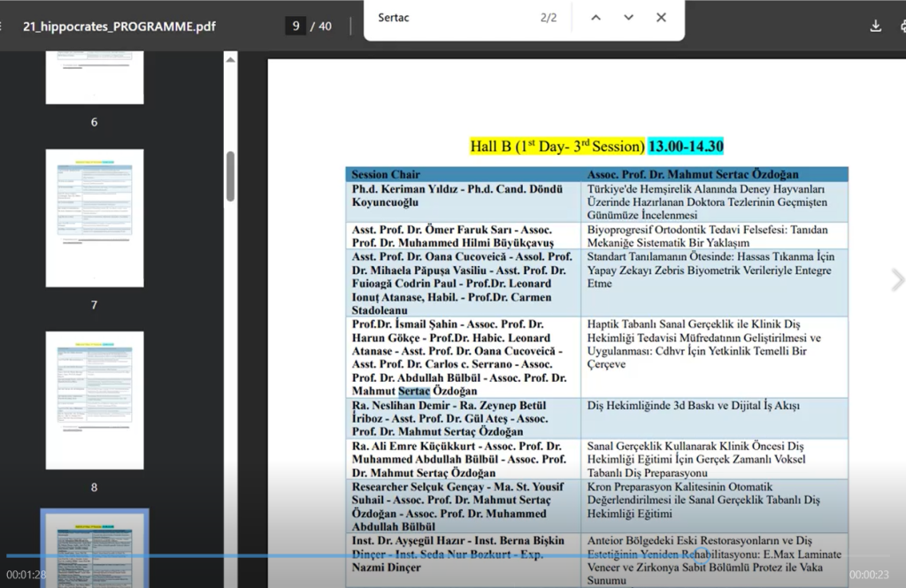Click the elapsed time 00:01:28 label

click(26, 575)
